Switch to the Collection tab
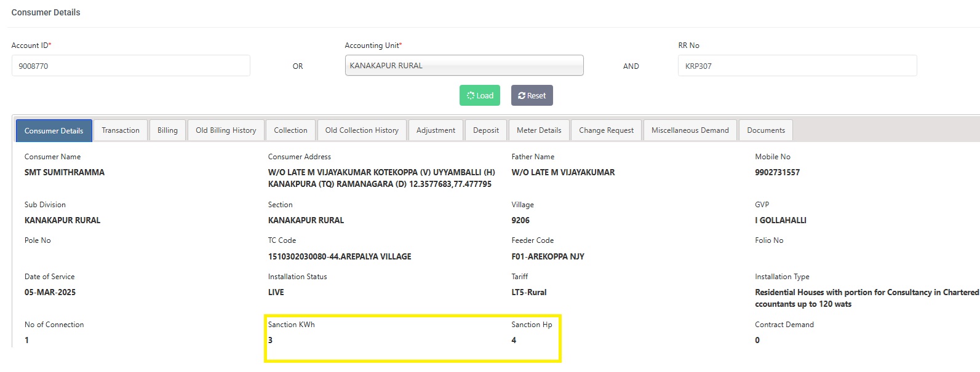Viewport: 980px width, 372px height. coord(290,130)
